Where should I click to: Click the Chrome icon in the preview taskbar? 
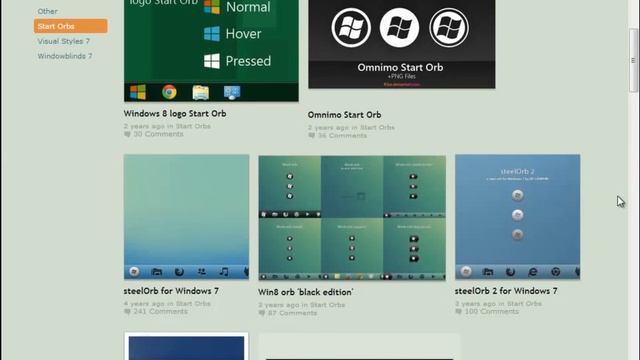pos(169,92)
